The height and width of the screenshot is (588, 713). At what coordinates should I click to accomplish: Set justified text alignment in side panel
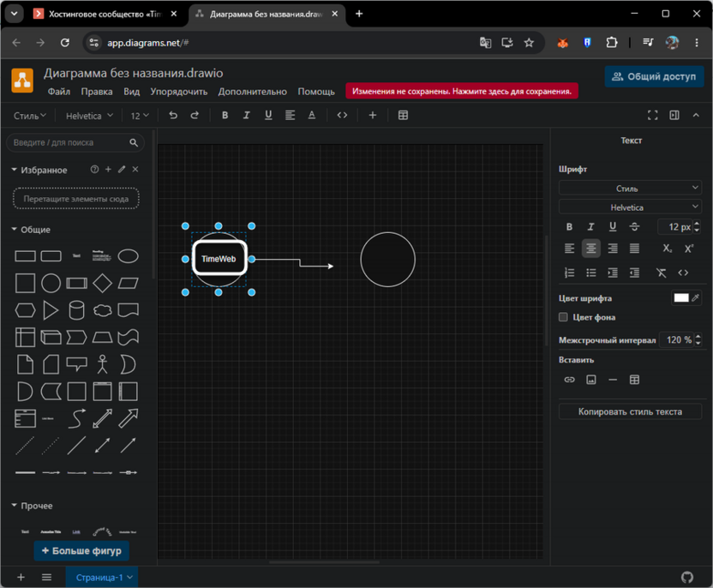[634, 249]
